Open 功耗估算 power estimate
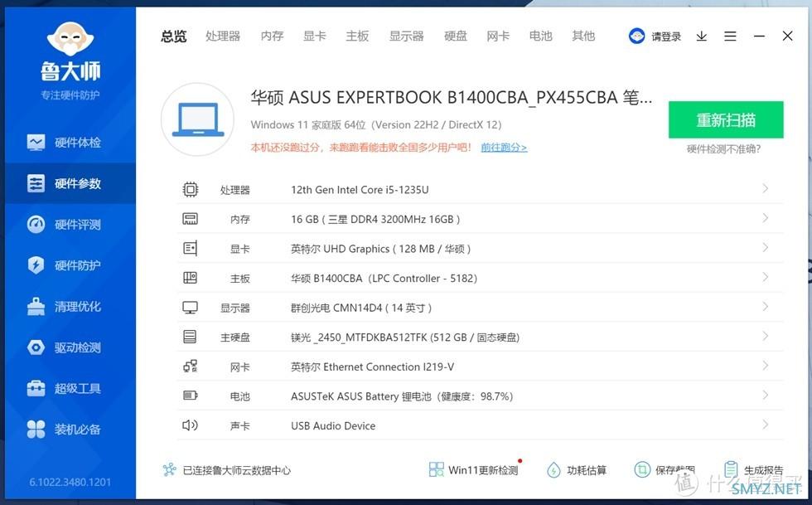 coord(577,469)
